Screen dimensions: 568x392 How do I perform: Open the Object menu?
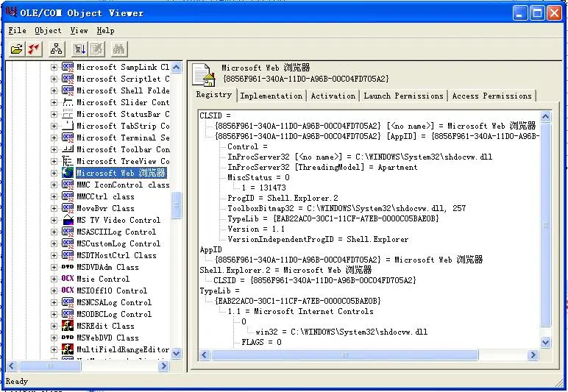48,30
